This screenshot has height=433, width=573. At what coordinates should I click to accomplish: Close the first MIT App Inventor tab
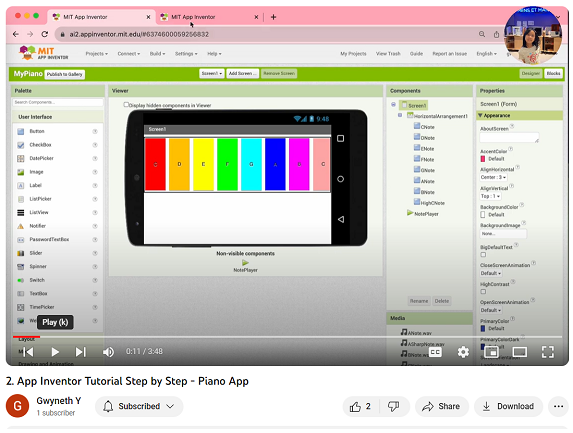[148, 17]
